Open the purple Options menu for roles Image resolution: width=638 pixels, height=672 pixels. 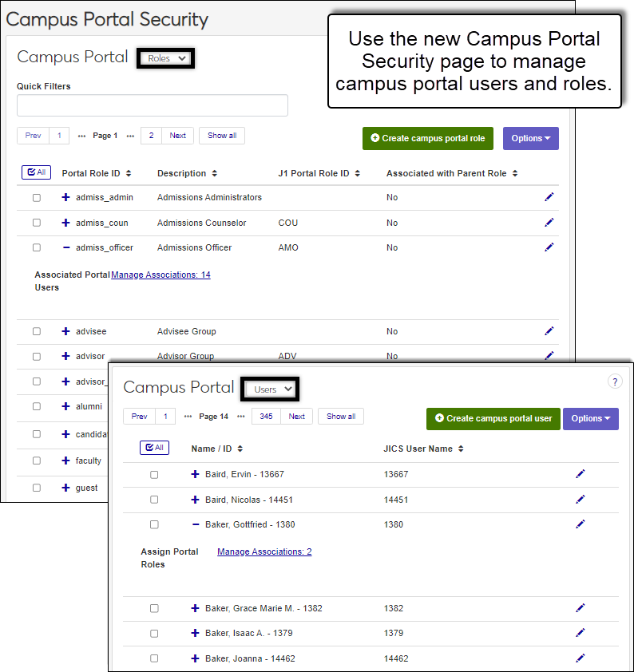[x=530, y=138]
